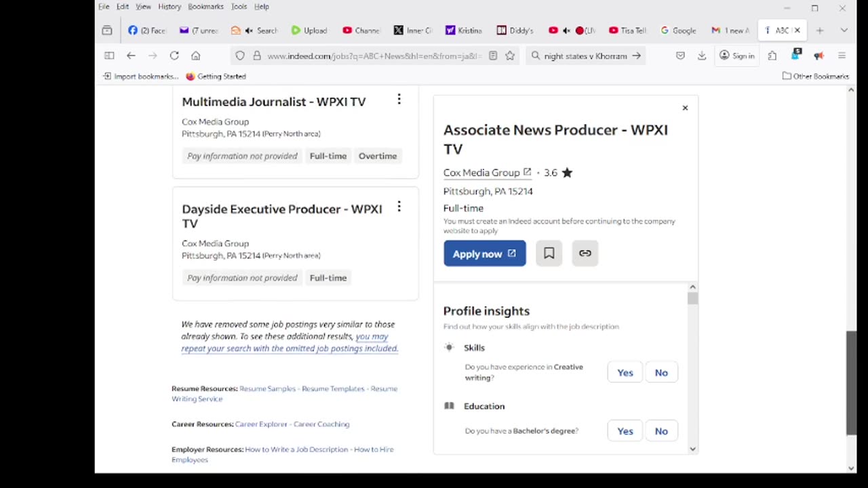Sign in to the Firefox account

pyautogui.click(x=737, y=56)
